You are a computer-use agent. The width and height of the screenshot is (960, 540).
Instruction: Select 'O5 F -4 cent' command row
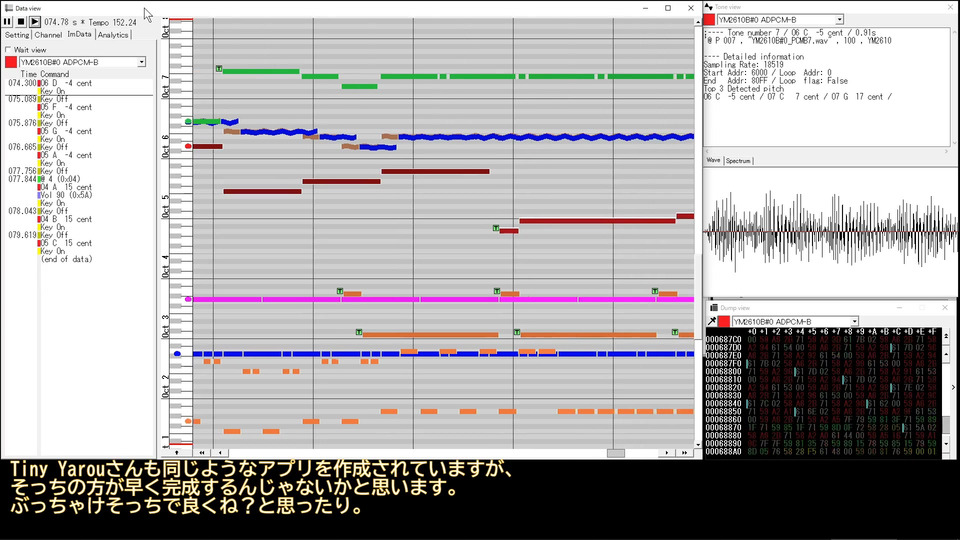point(66,107)
